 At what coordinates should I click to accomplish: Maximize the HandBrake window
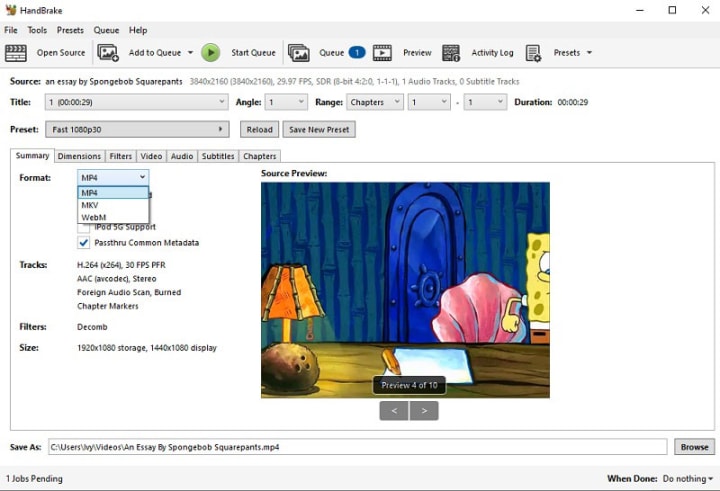point(672,10)
